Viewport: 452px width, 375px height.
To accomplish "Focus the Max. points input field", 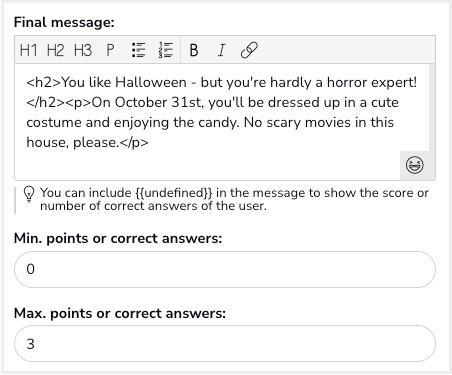I will coord(225,344).
